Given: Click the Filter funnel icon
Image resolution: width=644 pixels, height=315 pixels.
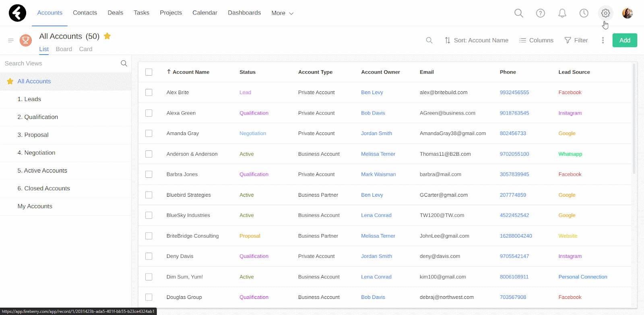Looking at the screenshot, I should pyautogui.click(x=568, y=40).
